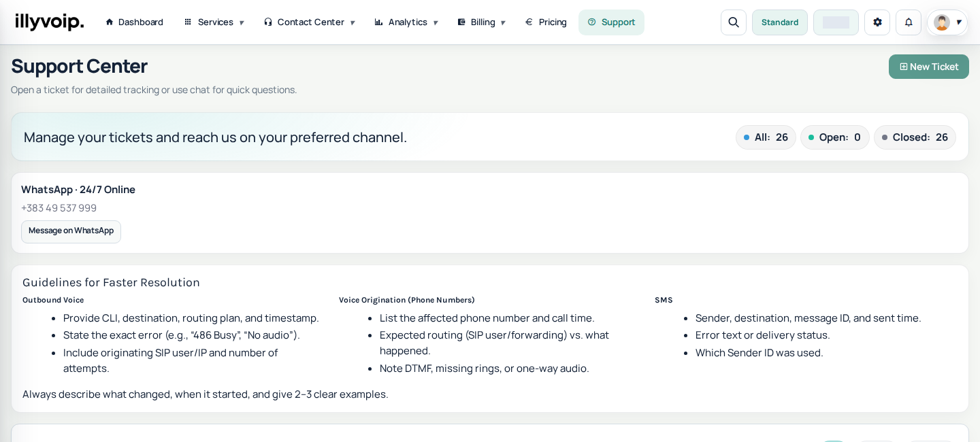
Task: Click the Standard plan button
Action: [x=780, y=22]
